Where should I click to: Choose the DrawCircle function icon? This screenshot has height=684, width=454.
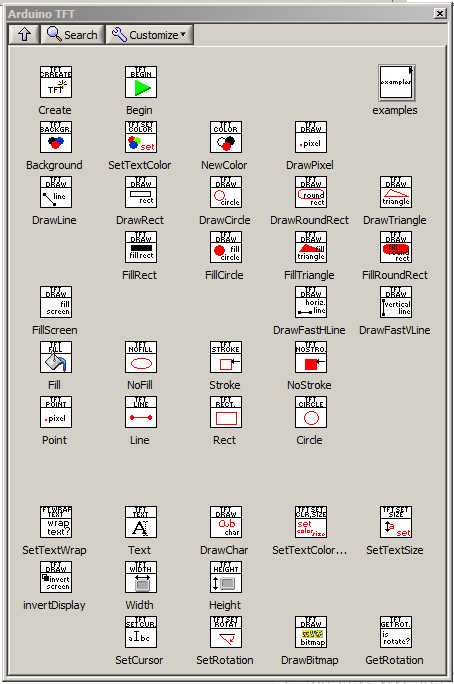pyautogui.click(x=226, y=192)
